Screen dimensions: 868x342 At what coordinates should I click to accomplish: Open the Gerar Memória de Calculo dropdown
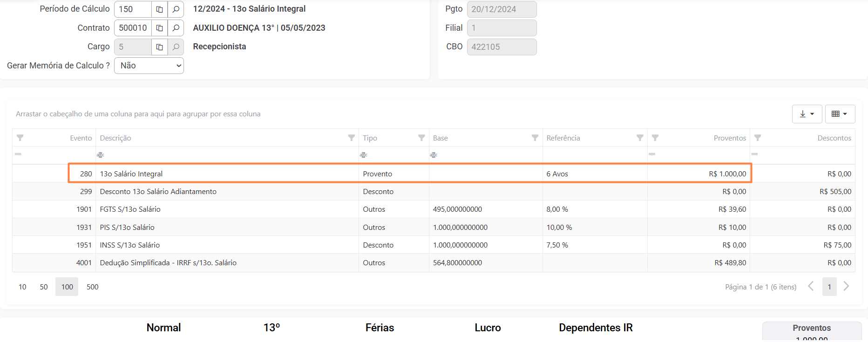pos(149,66)
